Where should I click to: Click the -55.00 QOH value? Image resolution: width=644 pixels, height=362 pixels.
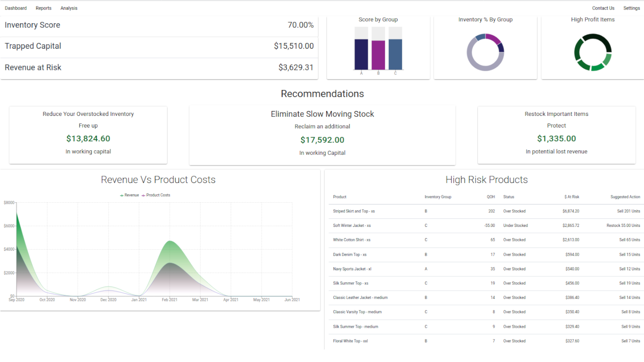(x=489, y=226)
